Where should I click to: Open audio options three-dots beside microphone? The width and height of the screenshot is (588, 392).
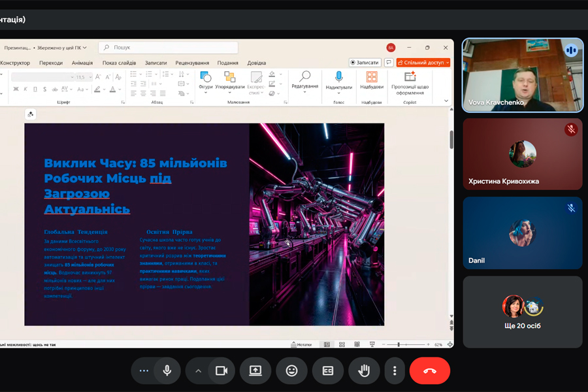144,370
